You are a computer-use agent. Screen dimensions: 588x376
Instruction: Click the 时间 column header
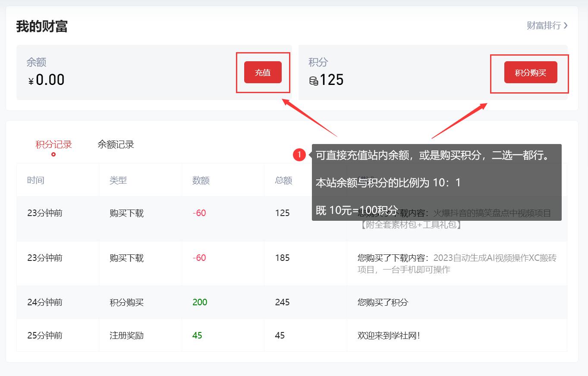[35, 180]
